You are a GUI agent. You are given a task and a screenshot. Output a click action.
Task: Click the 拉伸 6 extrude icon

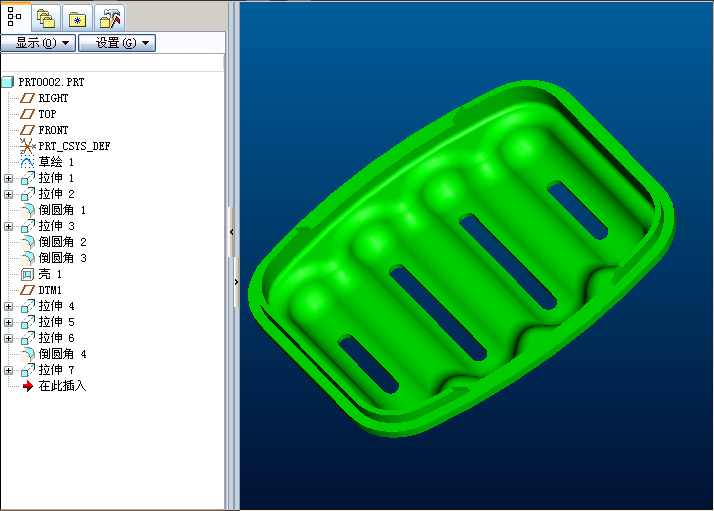[28, 338]
